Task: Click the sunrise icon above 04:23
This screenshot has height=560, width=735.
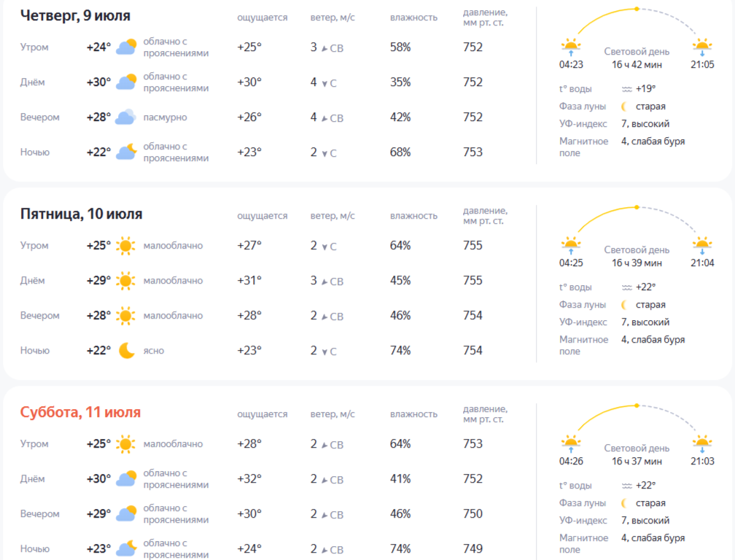Action: click(571, 47)
